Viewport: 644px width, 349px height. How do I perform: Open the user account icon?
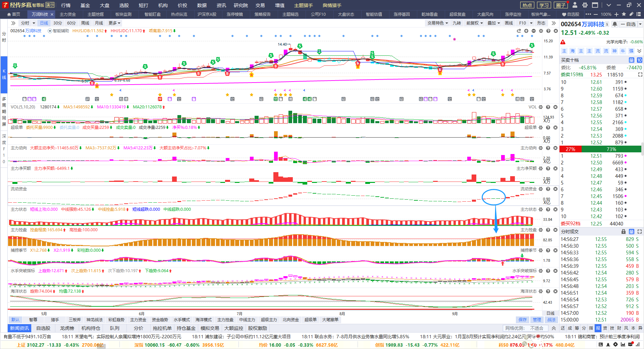[x=575, y=5]
